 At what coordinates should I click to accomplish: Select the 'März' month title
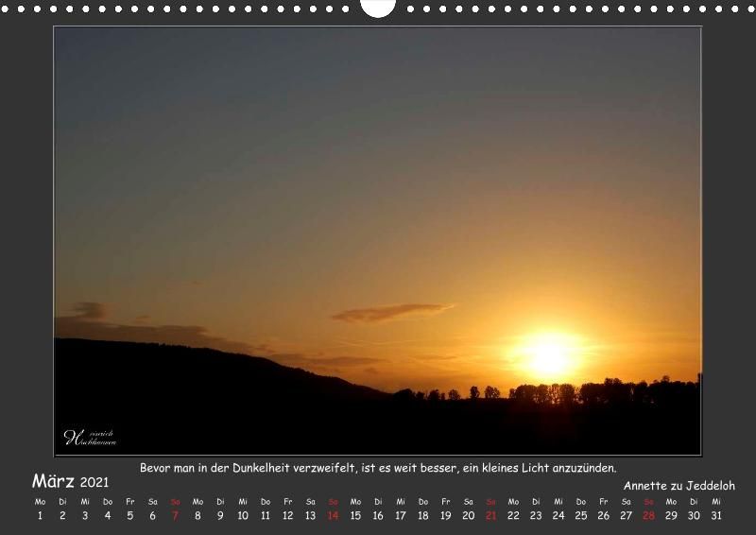[x=53, y=481]
